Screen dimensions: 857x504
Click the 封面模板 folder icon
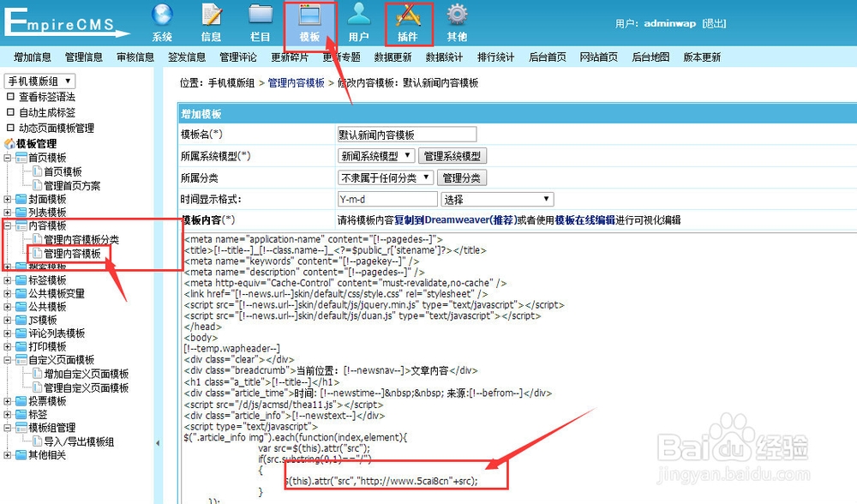point(21,199)
